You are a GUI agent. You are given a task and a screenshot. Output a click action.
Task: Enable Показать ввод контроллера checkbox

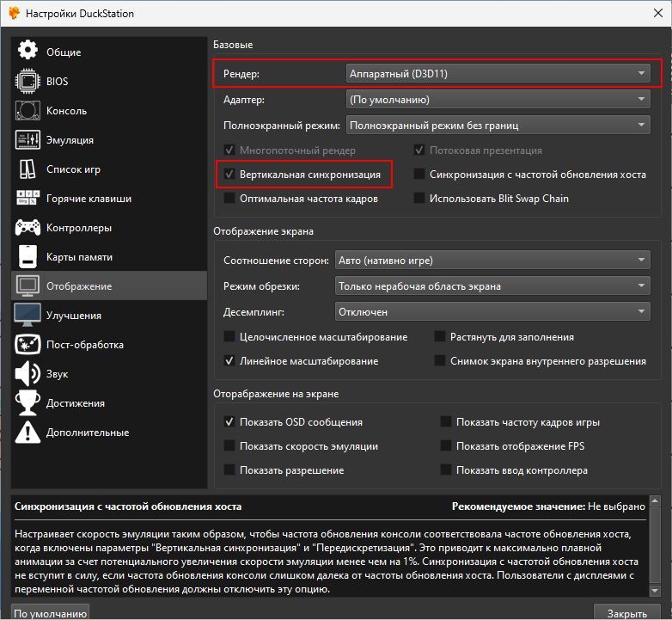click(446, 470)
